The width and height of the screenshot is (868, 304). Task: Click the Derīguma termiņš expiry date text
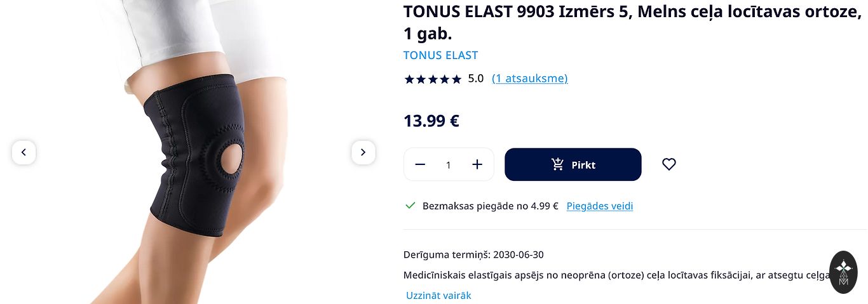click(473, 254)
